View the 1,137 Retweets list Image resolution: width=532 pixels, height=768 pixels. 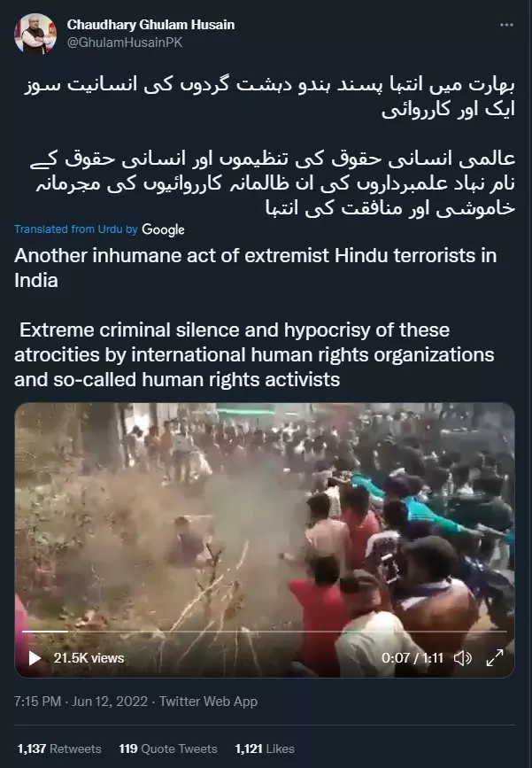coord(59,749)
